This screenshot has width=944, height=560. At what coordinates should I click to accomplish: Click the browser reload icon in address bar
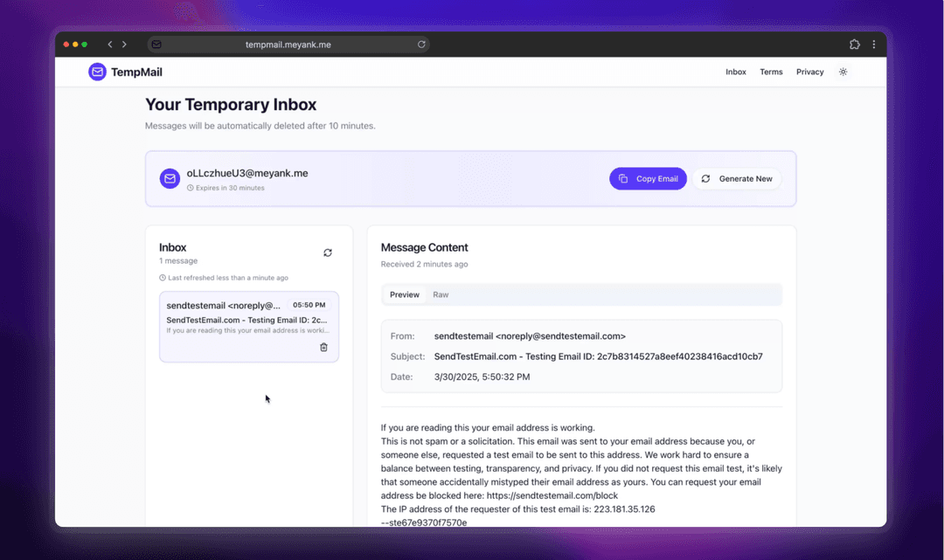click(421, 44)
